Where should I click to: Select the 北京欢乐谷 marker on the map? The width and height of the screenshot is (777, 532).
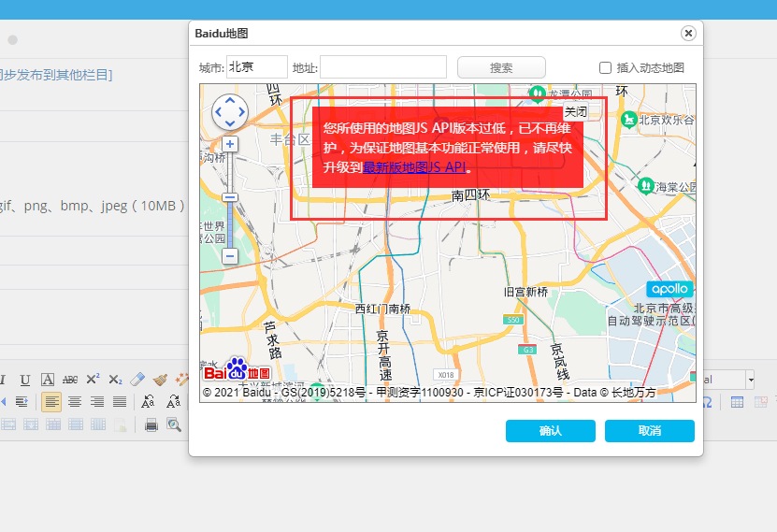629,120
